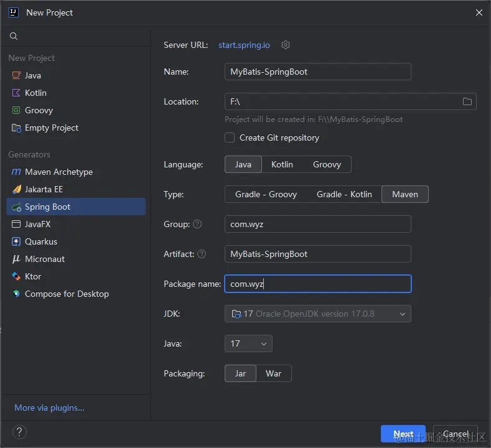Click the Group input field

click(318, 224)
